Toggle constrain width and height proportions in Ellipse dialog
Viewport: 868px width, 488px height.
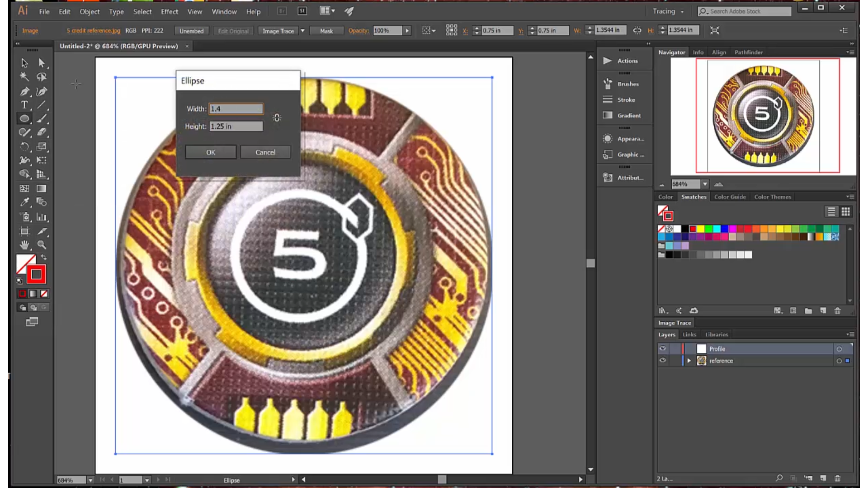pos(277,117)
